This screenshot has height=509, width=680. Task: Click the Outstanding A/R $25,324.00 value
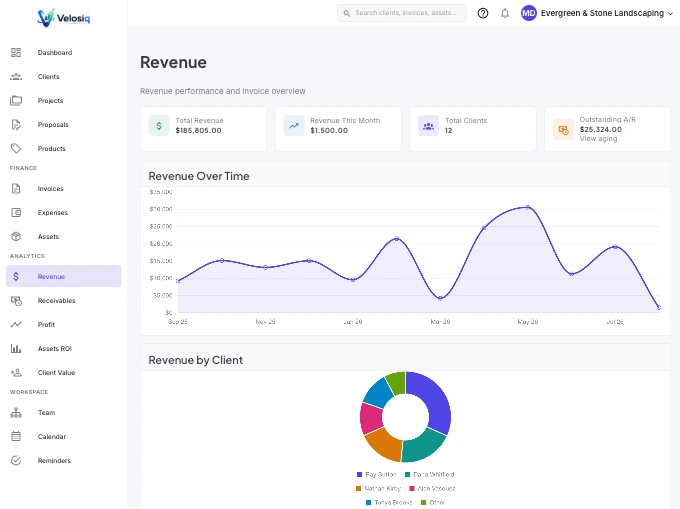(x=601, y=130)
